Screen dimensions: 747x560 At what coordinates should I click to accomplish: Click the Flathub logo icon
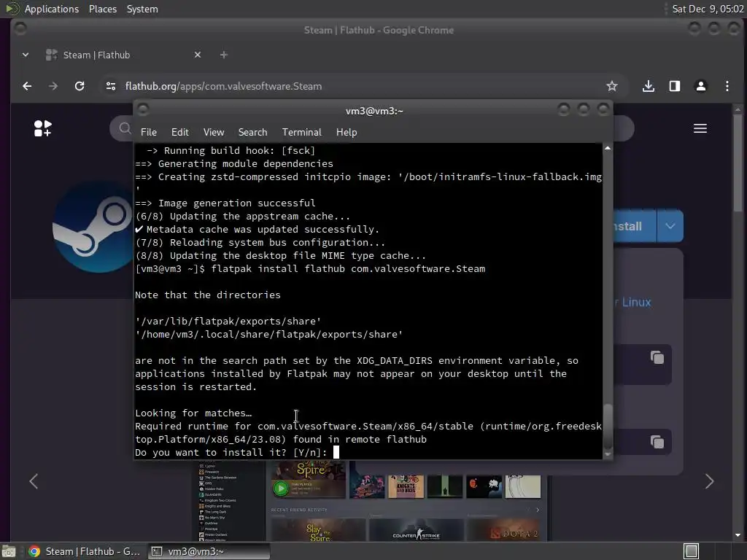(42, 128)
